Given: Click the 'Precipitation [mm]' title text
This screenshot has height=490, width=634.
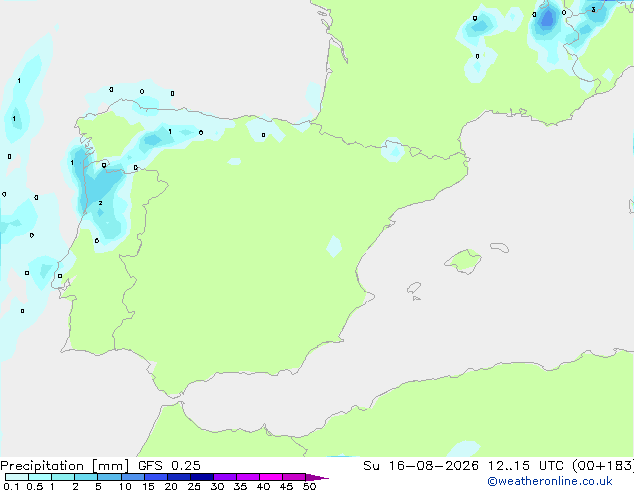Looking at the screenshot, I should [64, 466].
